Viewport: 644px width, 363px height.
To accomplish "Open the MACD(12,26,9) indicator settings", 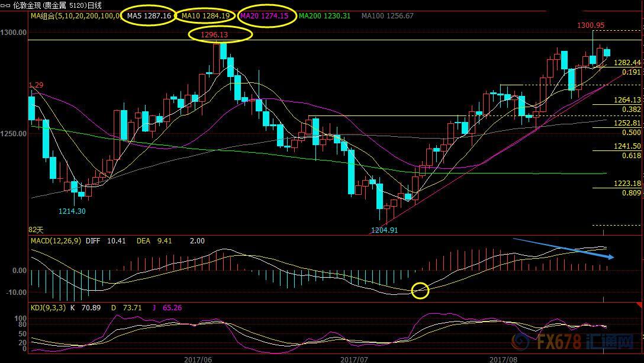I will (56, 240).
